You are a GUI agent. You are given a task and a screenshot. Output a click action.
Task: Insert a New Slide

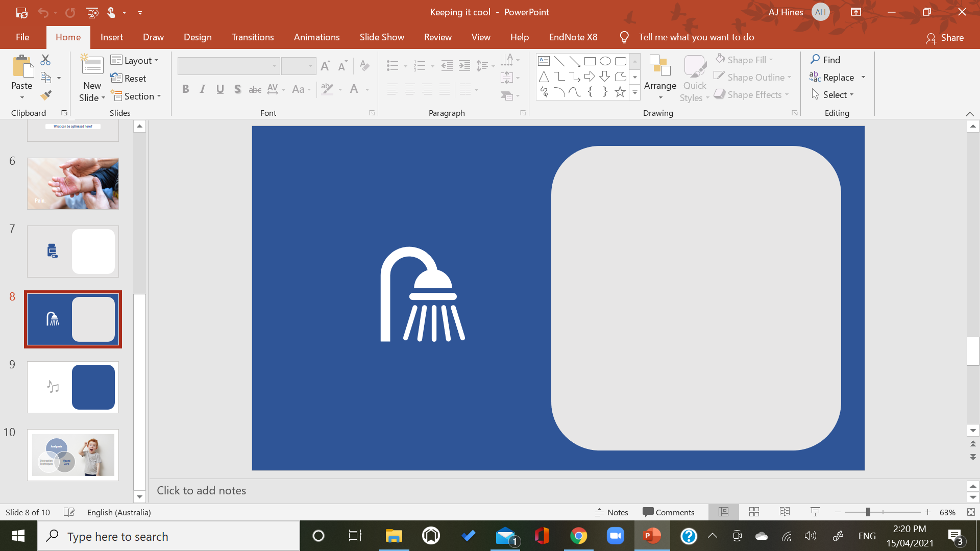click(92, 78)
